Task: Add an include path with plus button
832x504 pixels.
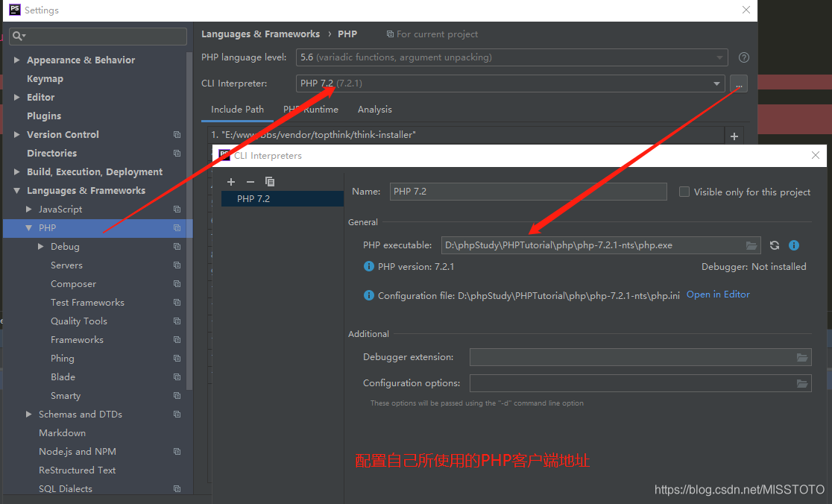Action: [x=734, y=136]
